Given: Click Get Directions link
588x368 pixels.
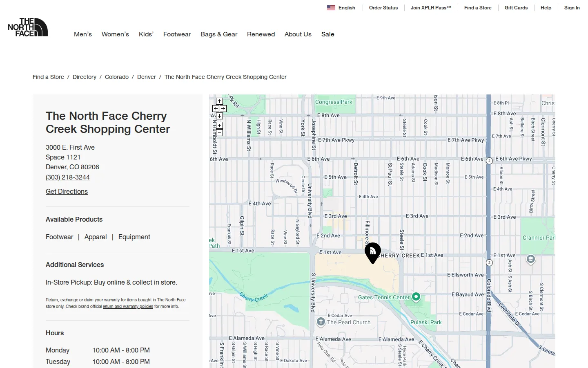Looking at the screenshot, I should (67, 191).
